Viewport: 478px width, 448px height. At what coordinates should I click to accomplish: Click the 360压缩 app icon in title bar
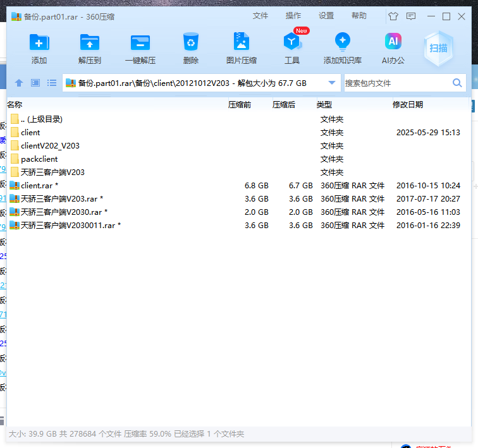click(x=16, y=16)
